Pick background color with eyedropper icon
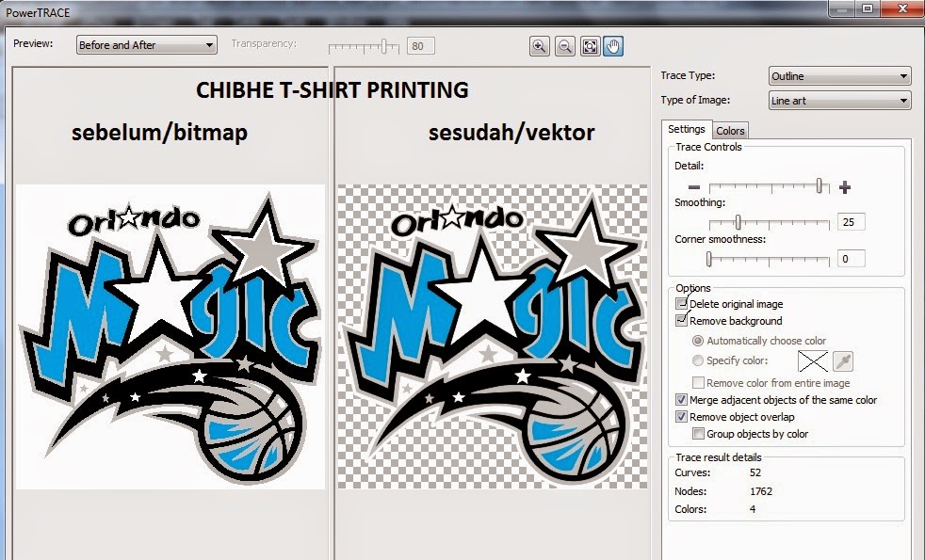 (843, 360)
